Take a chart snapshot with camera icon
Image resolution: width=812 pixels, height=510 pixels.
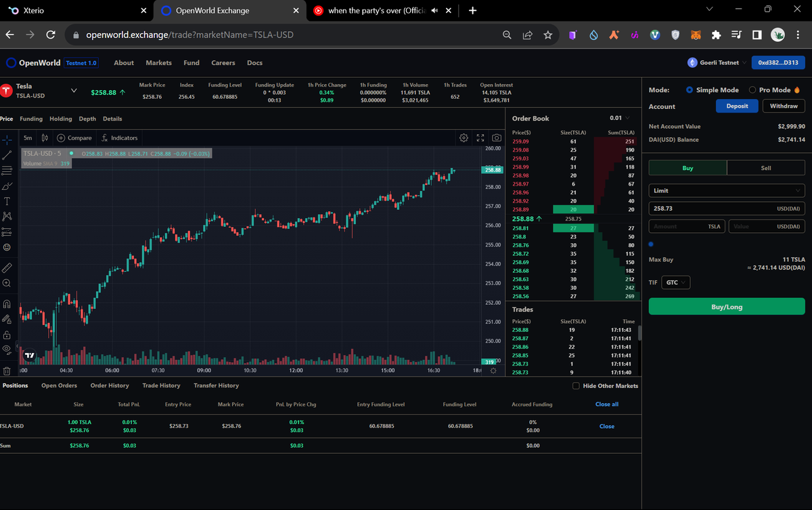click(497, 137)
